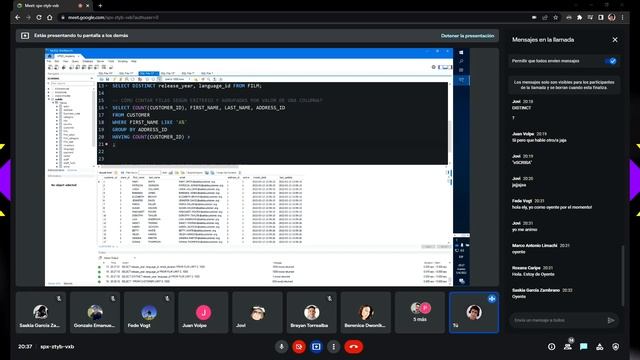
Task: Click the presentation screen icon in the banner
Action: coord(25,36)
